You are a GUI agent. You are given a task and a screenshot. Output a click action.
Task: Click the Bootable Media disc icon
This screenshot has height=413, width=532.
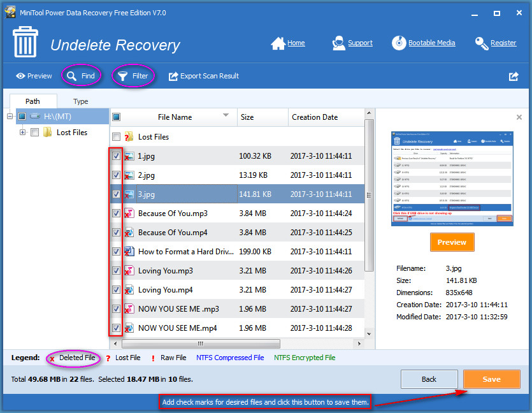click(399, 43)
